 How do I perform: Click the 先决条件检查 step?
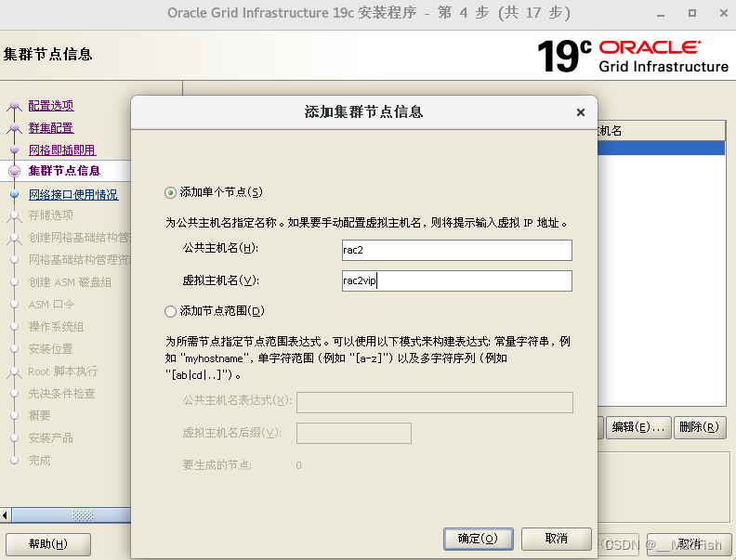[x=61, y=394]
